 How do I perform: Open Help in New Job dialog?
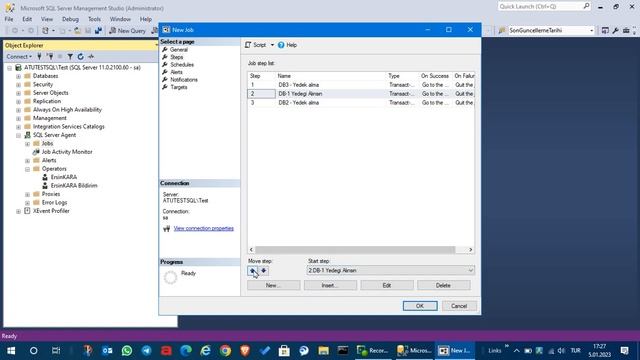(x=287, y=45)
